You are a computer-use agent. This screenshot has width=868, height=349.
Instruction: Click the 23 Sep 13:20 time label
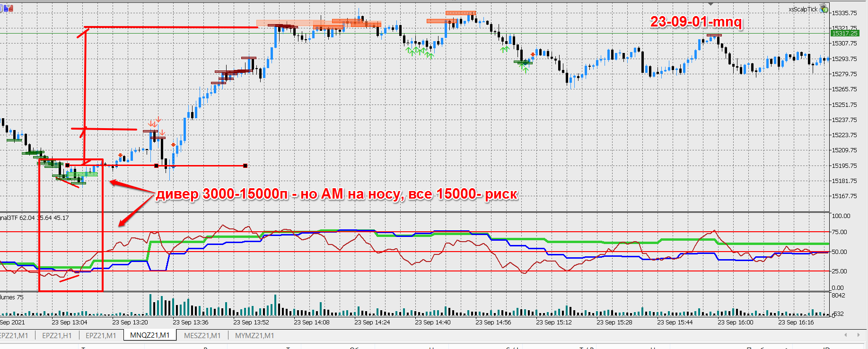[x=130, y=323]
